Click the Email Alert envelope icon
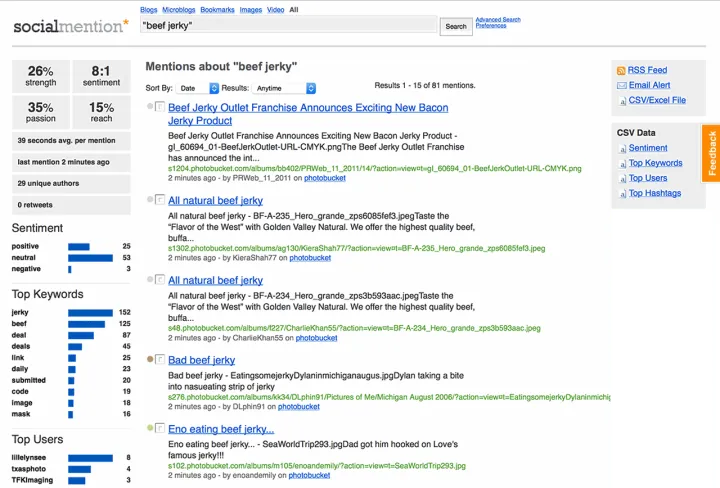 click(621, 85)
